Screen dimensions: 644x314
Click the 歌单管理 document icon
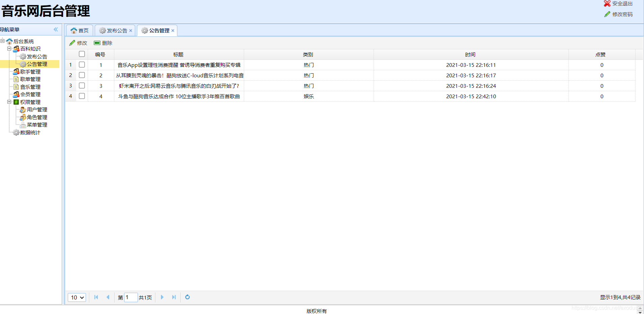(x=16, y=79)
